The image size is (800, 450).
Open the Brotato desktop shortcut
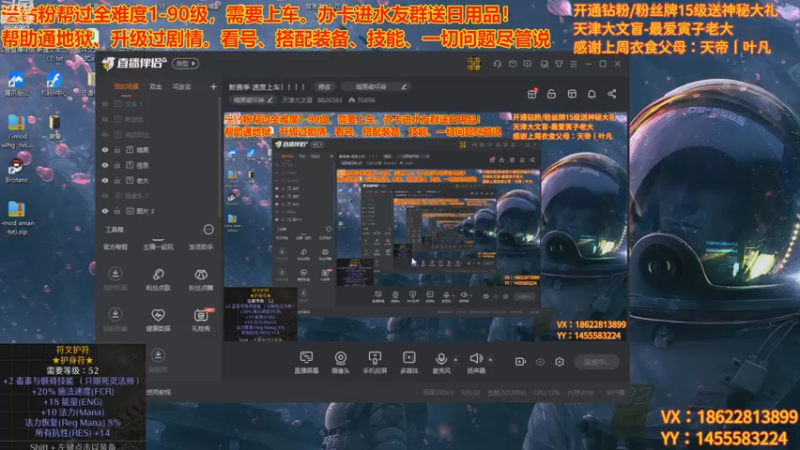pos(16,170)
